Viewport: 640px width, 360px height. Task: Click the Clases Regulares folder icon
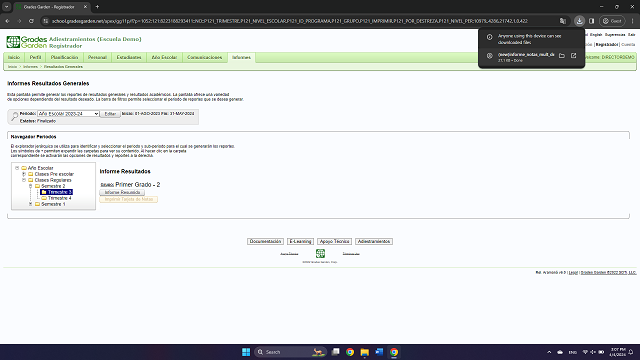31,180
